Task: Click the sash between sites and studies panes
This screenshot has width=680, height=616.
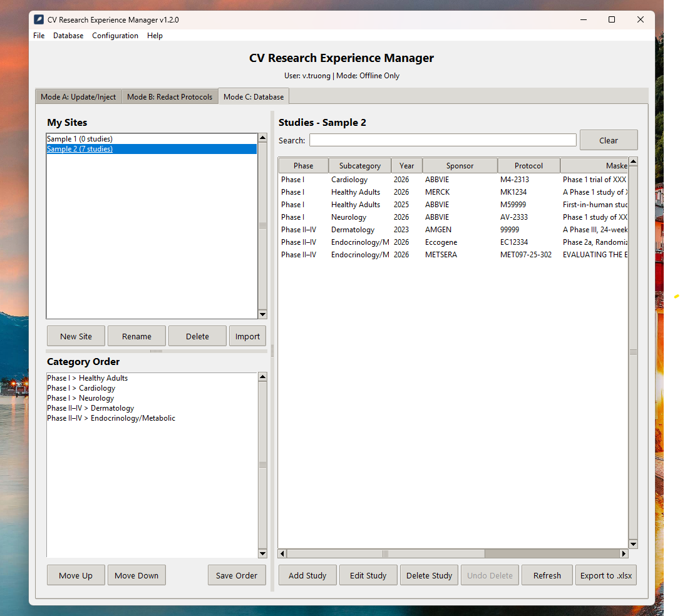Action: pyautogui.click(x=272, y=351)
